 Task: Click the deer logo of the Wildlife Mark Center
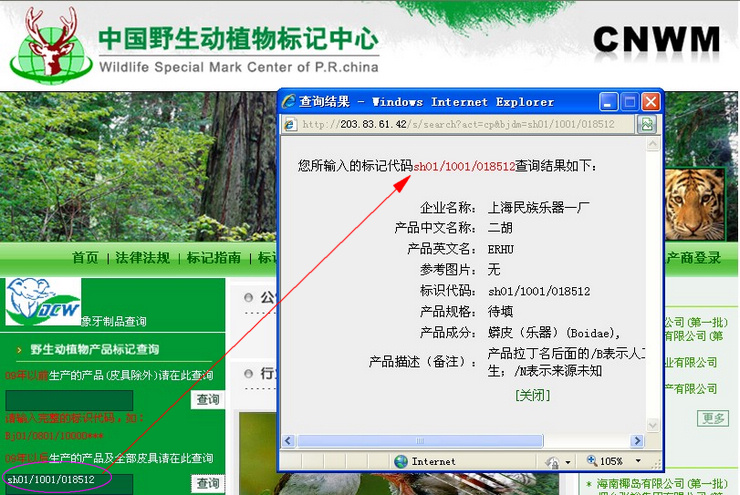tap(51, 45)
